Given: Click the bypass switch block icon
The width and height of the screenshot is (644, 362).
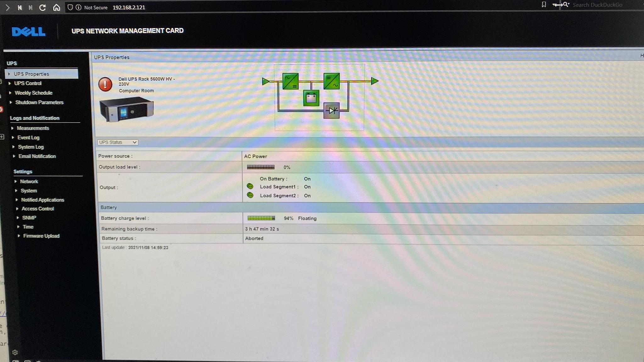Looking at the screenshot, I should pyautogui.click(x=331, y=111).
